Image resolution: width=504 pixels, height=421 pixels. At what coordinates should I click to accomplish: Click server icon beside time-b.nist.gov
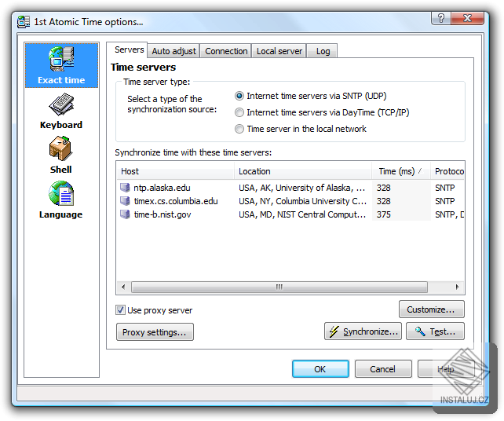coord(125,214)
